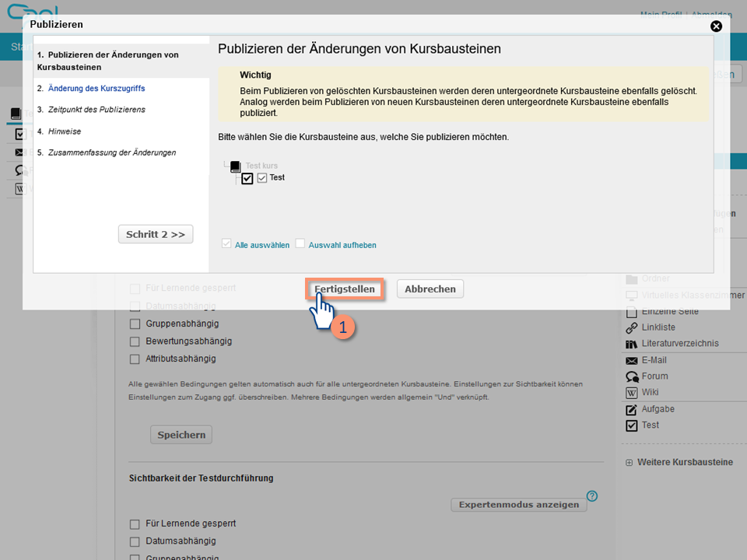
Task: Select Virtuelles Klassenzimmer monitor icon
Action: pos(631,296)
